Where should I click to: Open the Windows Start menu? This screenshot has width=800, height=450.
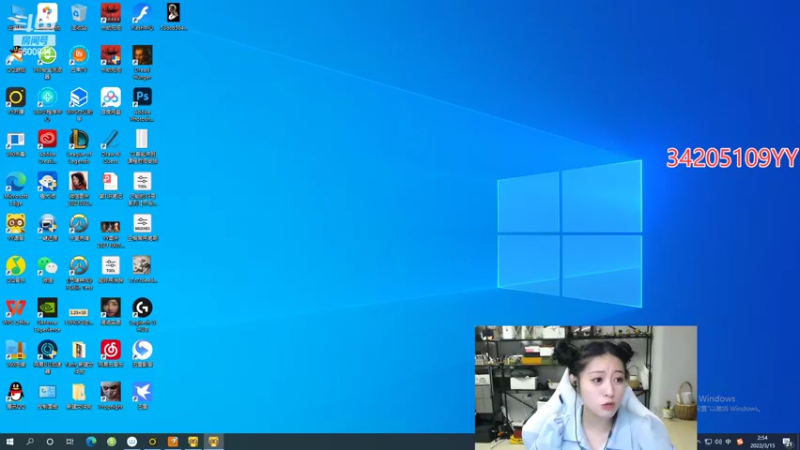point(10,441)
